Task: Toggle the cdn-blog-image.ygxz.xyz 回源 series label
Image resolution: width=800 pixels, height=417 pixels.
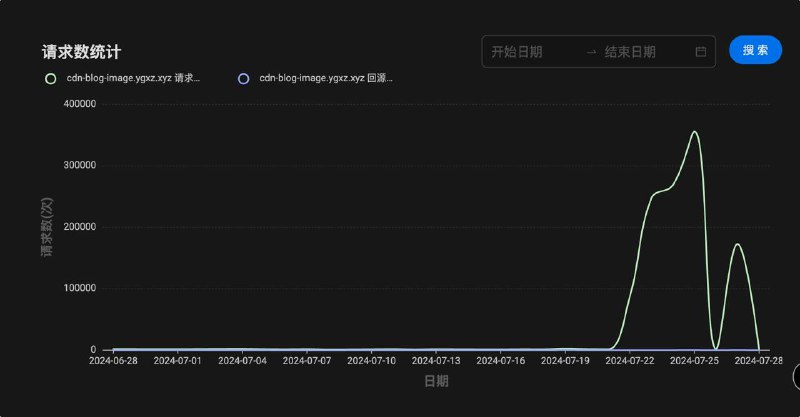Action: (x=325, y=78)
